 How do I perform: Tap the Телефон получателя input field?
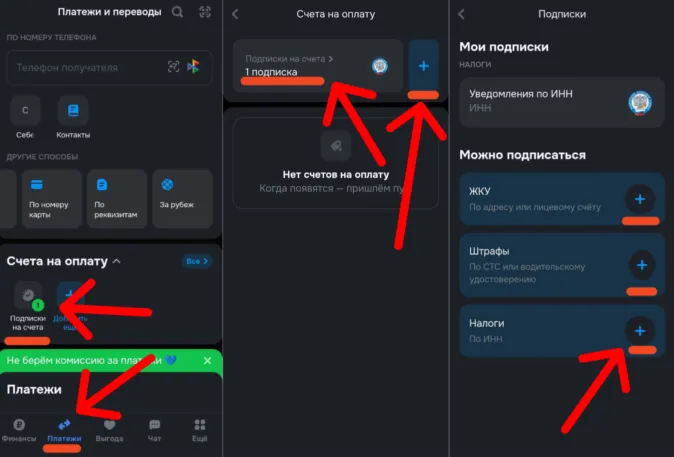(109, 67)
